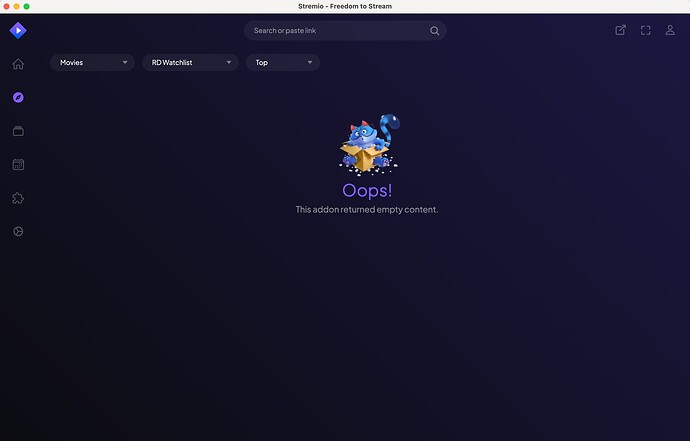Click the "Oops!" heading text
Viewport: 690px width, 441px height.
pos(367,191)
